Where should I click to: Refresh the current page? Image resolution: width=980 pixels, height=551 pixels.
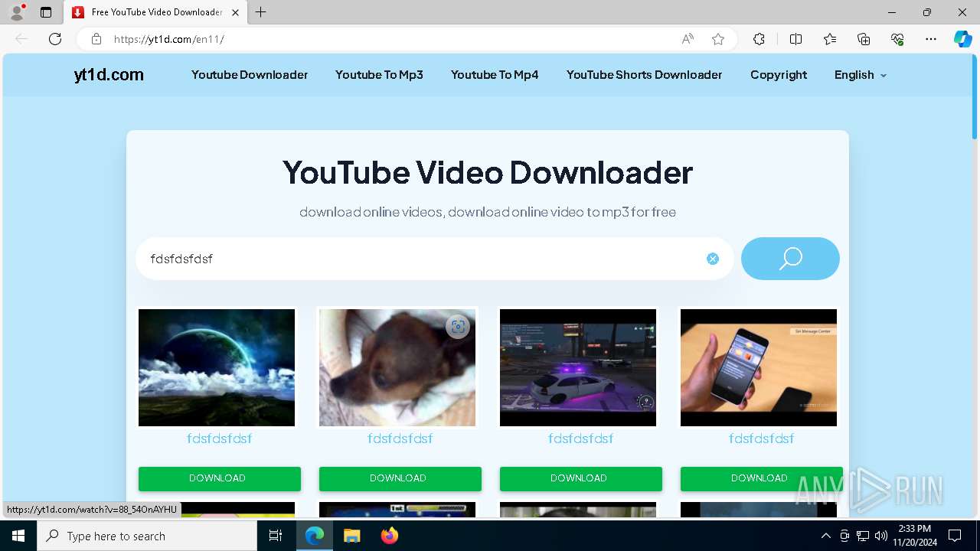click(55, 39)
